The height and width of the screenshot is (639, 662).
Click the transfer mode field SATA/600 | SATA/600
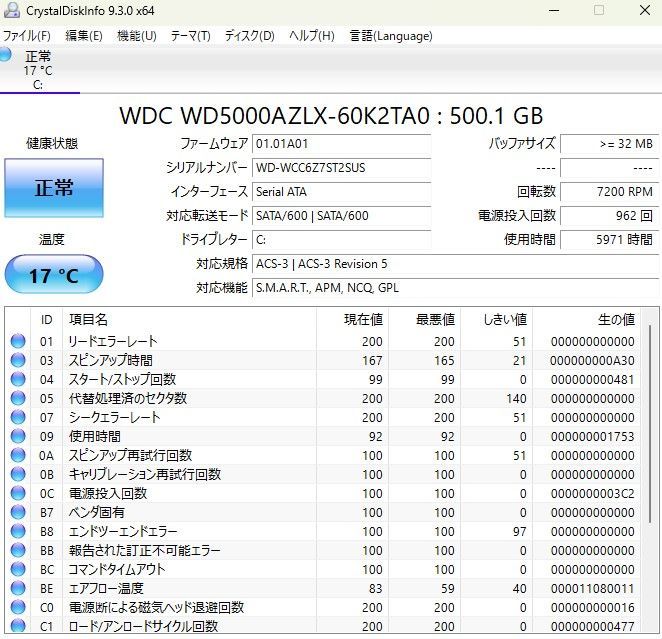pyautogui.click(x=342, y=216)
